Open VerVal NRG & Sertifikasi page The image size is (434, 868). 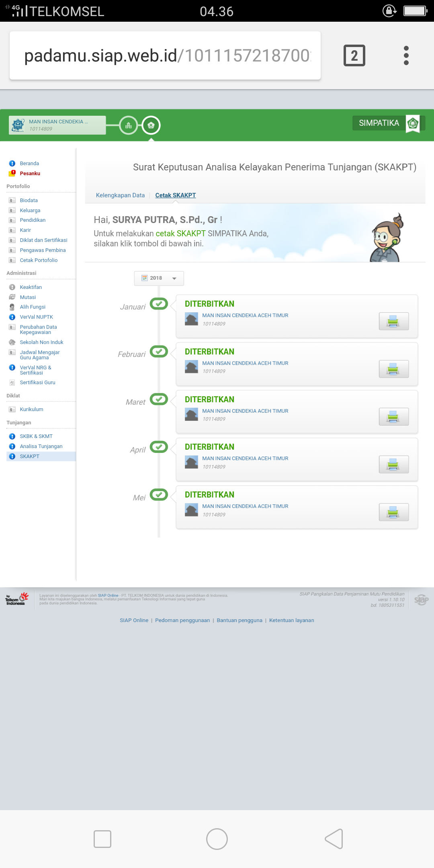point(35,370)
